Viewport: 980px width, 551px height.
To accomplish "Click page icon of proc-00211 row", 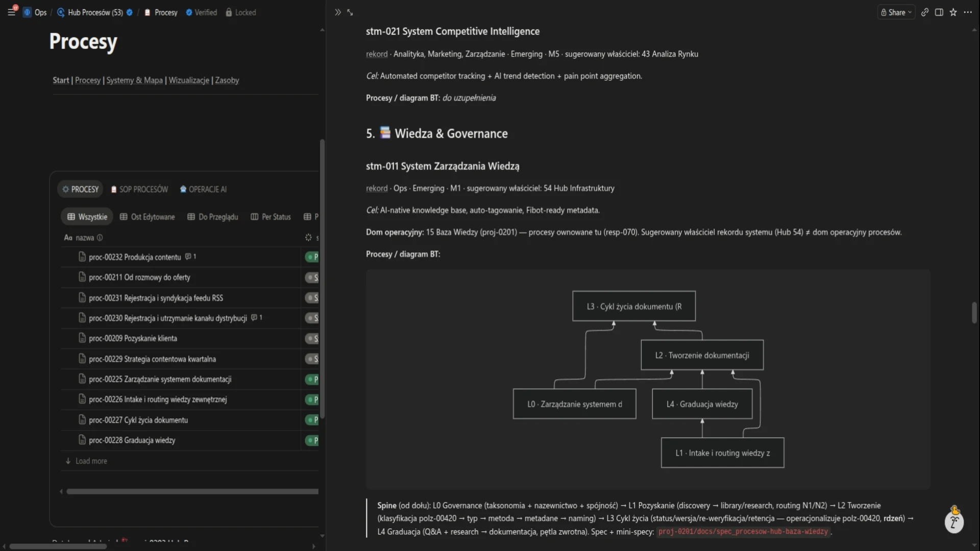I will click(x=82, y=277).
